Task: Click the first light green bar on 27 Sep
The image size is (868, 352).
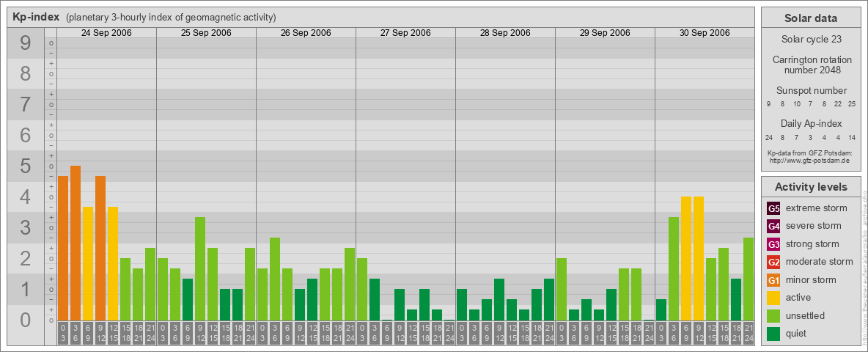Action: coord(362,289)
